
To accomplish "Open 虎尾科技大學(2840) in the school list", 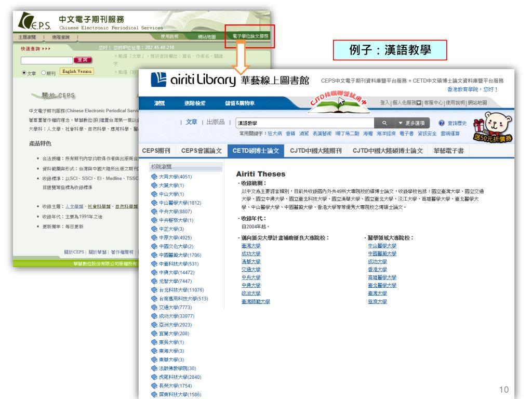I will tap(180, 377).
